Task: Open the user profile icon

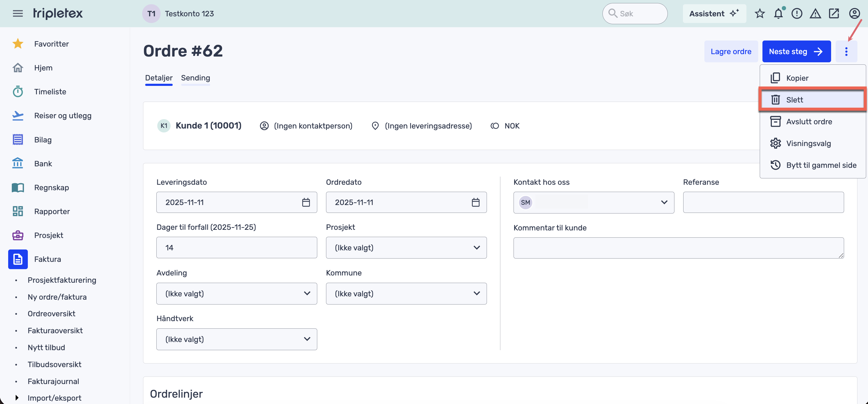Action: [854, 14]
